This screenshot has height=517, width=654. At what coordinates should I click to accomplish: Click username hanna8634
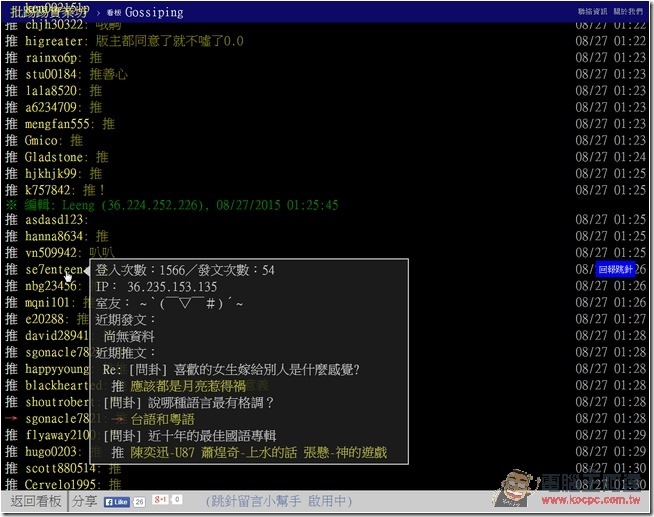click(x=54, y=236)
